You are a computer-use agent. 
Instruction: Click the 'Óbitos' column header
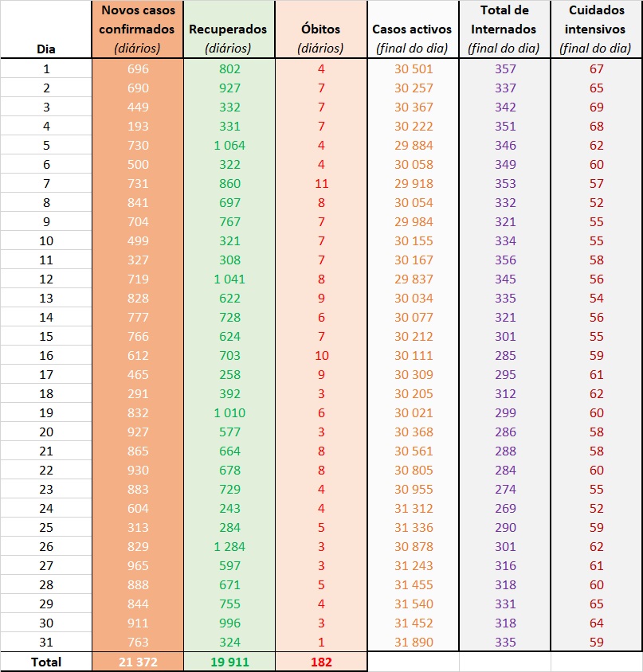[320, 29]
